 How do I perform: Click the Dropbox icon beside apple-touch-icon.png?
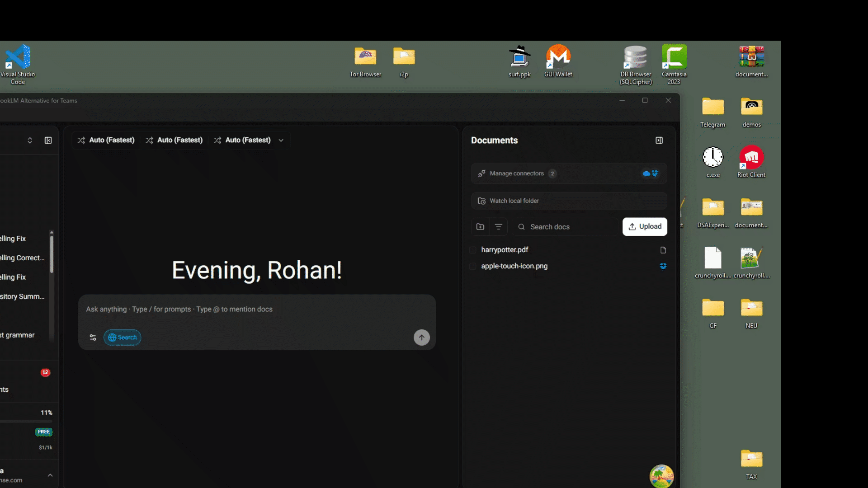(x=663, y=266)
